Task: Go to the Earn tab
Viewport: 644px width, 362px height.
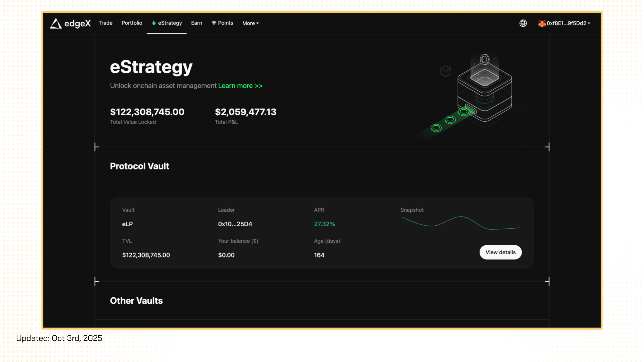Action: point(197,23)
